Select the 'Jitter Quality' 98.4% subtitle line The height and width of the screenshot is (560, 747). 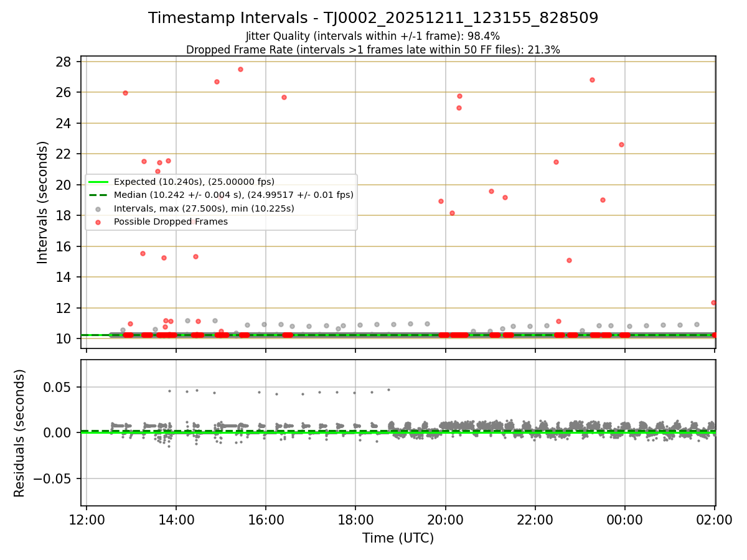[x=373, y=36]
